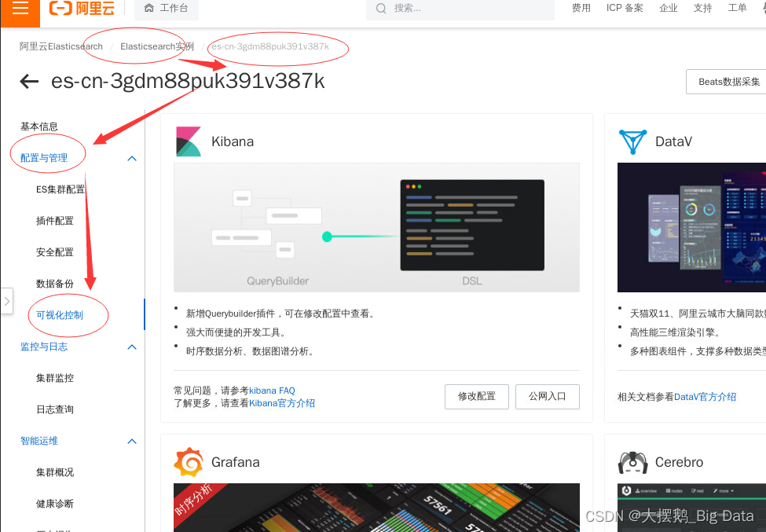Click the Beats数据采集 button
Image resolution: width=766 pixels, height=532 pixels.
tap(727, 82)
